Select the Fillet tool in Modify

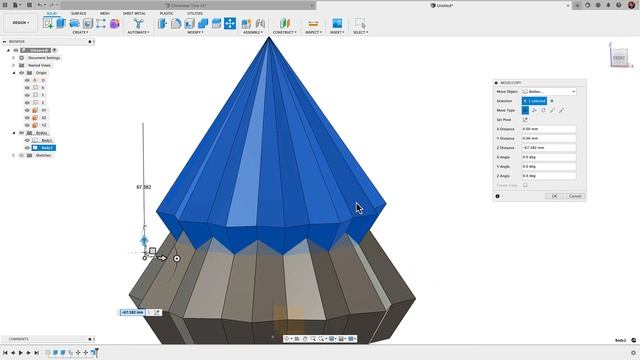(x=176, y=23)
